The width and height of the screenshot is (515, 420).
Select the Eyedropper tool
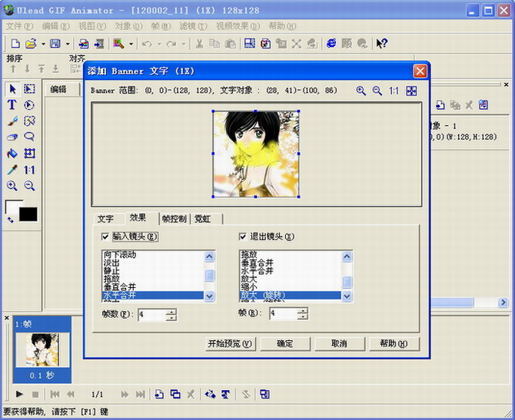click(x=12, y=170)
